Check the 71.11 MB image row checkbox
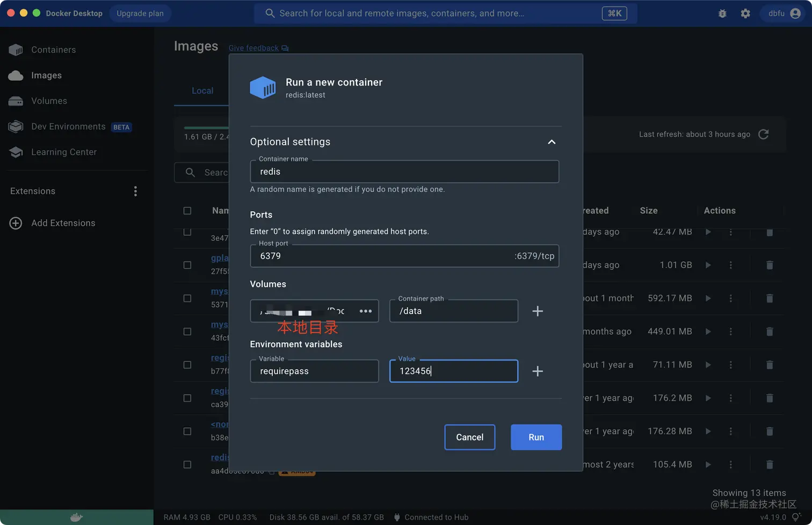The width and height of the screenshot is (812, 525). tap(187, 365)
